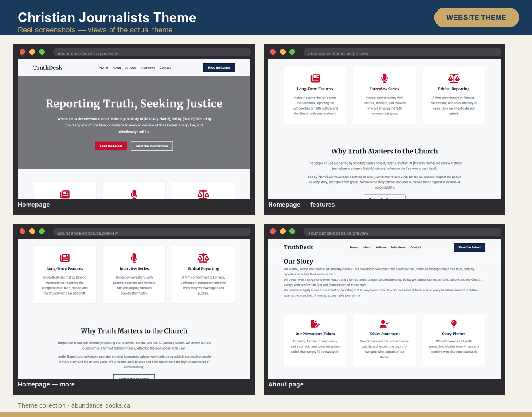Open the Home menu item in Homepage screenshot
The height and width of the screenshot is (417, 532).
(104, 68)
